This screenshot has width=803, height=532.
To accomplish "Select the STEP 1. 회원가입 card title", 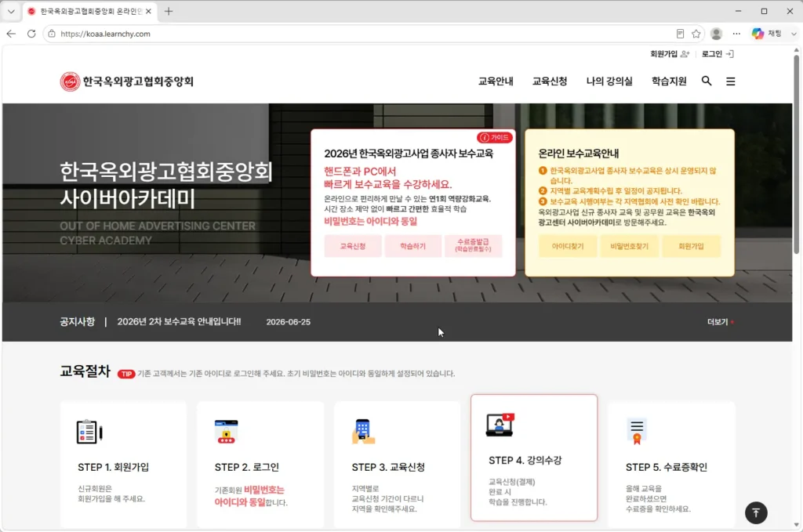I will coord(113,467).
